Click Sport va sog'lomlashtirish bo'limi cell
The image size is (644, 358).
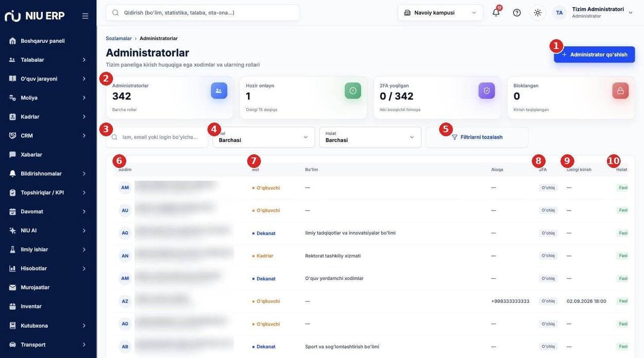[342, 347]
